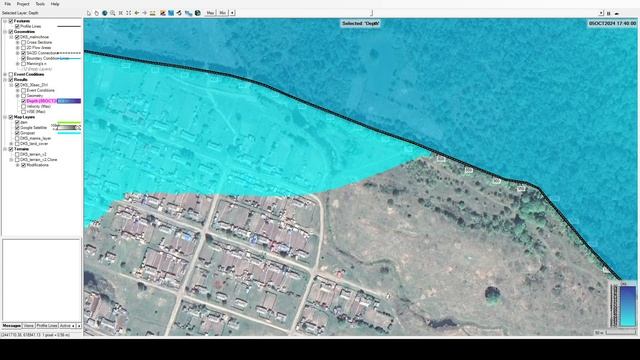Expand the SA/2D Connections node
Viewport: 640px width, 360px height.
coord(18,53)
